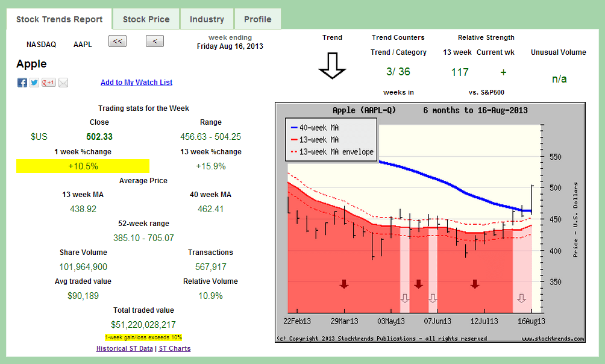Open the ST Charts link
Viewport: 605px width, 364px height.
[x=175, y=348]
